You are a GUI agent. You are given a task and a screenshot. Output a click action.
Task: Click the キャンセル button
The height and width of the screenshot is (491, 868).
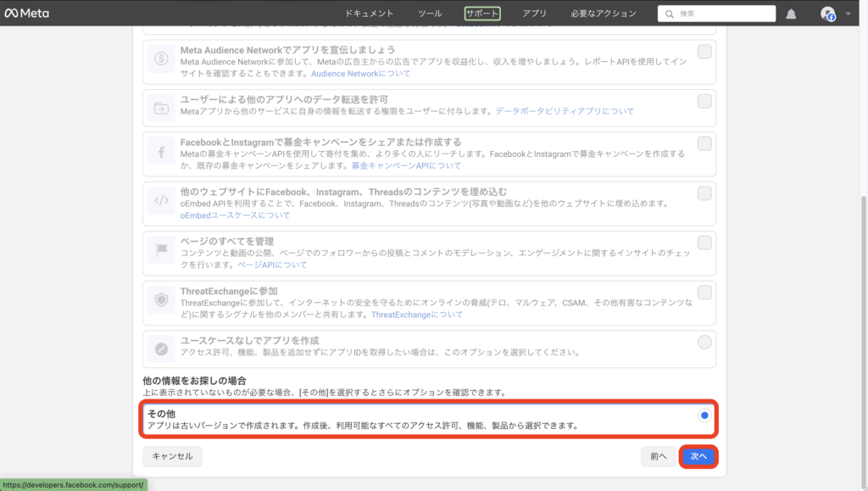[172, 456]
